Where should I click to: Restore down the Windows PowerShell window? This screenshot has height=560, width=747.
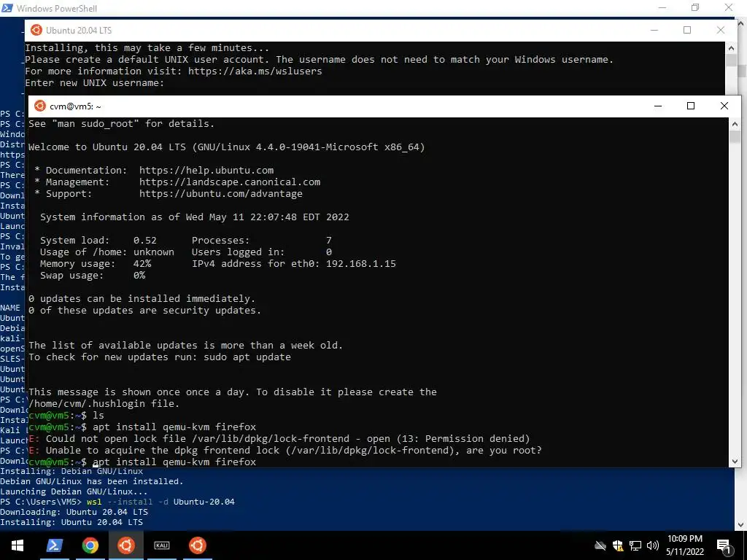(x=695, y=7)
